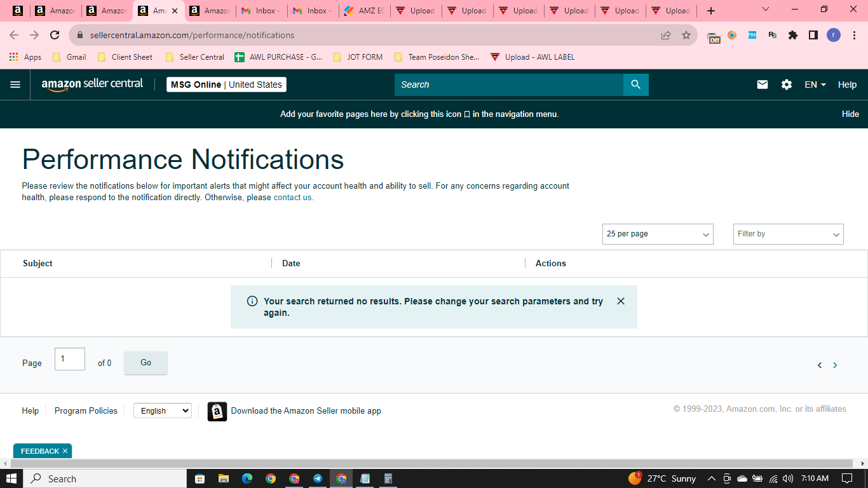Image resolution: width=868 pixels, height=488 pixels.
Task: Click the teal magnifier search button
Action: point(636,85)
